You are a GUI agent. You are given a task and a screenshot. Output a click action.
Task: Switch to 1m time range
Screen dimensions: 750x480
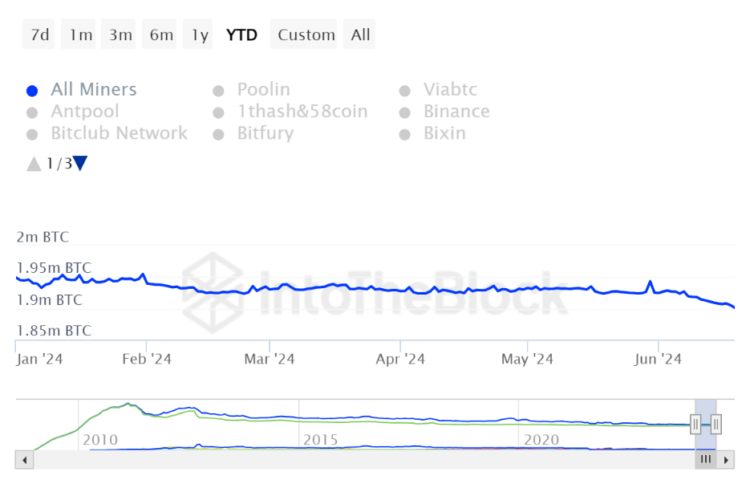pyautogui.click(x=81, y=35)
